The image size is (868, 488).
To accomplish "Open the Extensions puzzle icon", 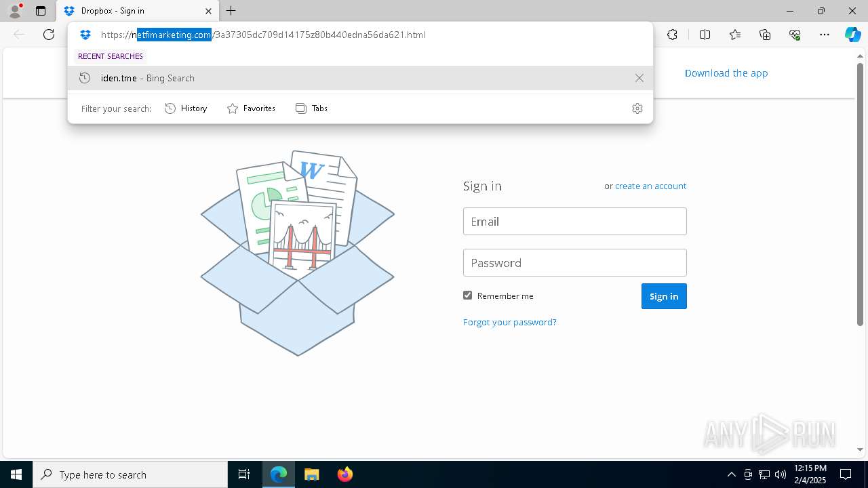I will (x=672, y=35).
